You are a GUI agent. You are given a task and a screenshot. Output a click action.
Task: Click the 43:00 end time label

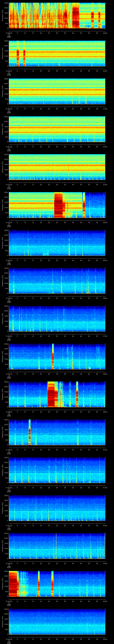pyautogui.click(x=105, y=564)
